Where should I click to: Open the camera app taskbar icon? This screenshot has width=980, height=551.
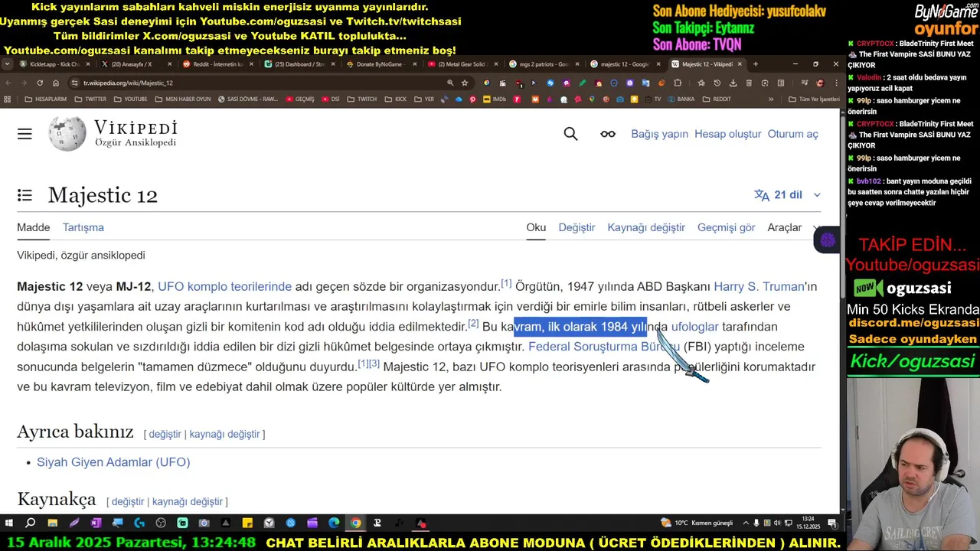(204, 523)
